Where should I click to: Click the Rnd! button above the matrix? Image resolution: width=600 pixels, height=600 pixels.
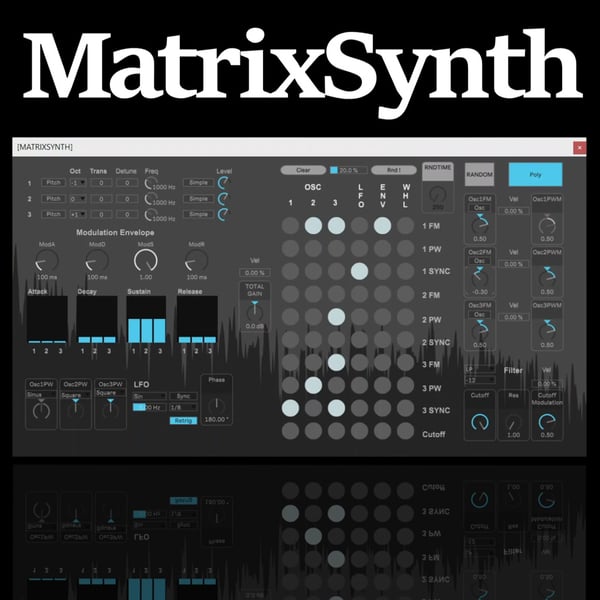(x=394, y=170)
